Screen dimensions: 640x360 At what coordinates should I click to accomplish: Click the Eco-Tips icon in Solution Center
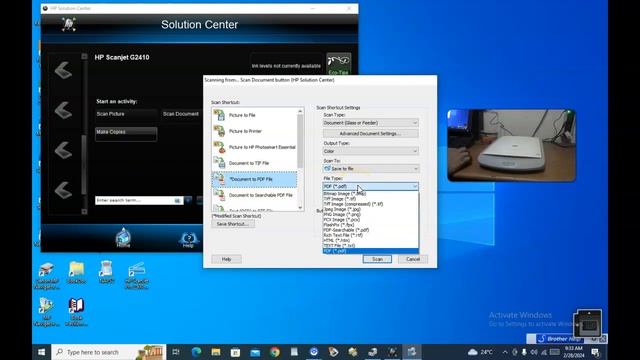338,64
